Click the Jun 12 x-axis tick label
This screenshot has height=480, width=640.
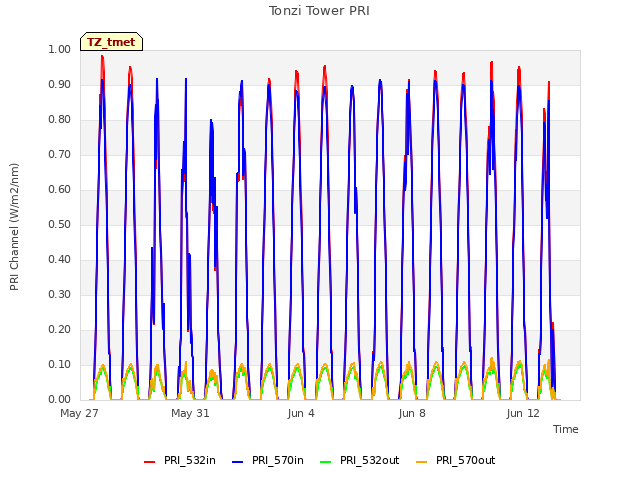point(523,413)
